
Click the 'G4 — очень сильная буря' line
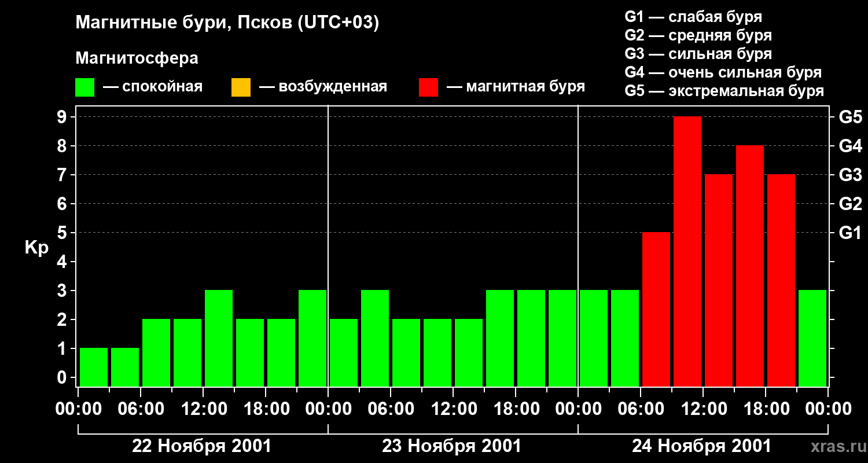(x=723, y=72)
